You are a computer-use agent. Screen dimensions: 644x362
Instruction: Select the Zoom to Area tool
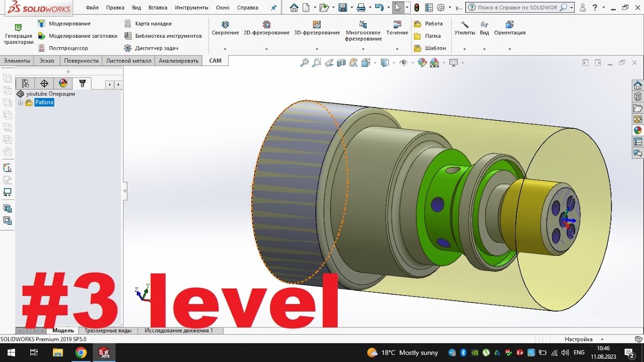[316, 63]
